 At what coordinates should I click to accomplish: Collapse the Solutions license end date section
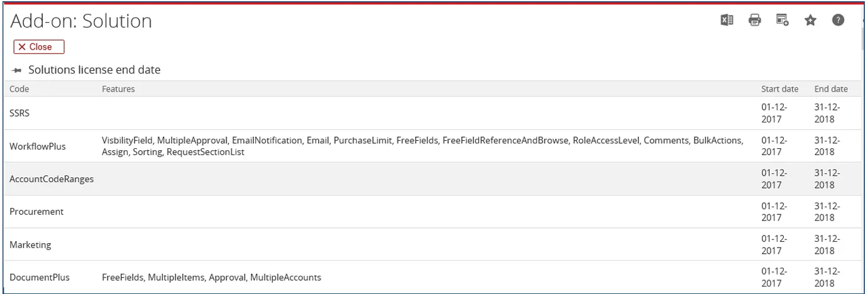pos(94,70)
